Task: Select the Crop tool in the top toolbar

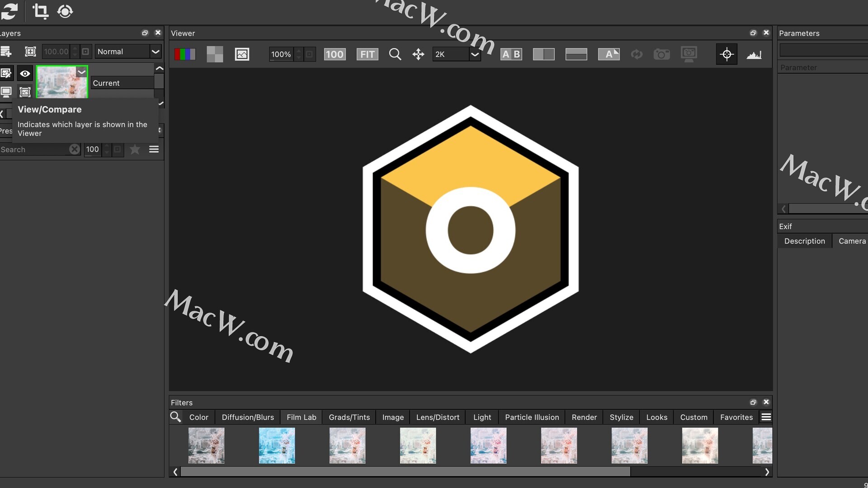Action: (40, 11)
